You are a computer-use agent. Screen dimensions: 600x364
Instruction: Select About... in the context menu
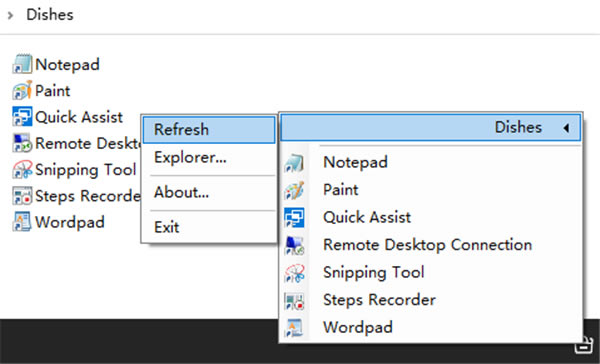(209, 193)
